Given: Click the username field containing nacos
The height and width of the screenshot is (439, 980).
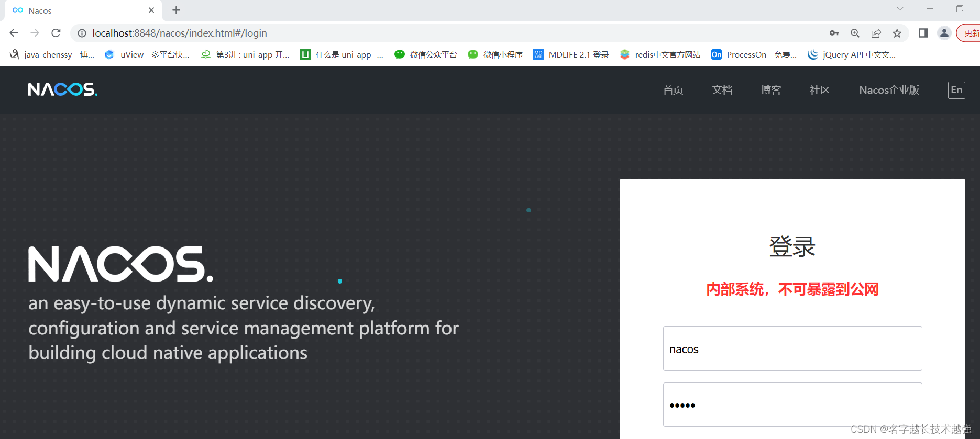Looking at the screenshot, I should click(x=792, y=348).
